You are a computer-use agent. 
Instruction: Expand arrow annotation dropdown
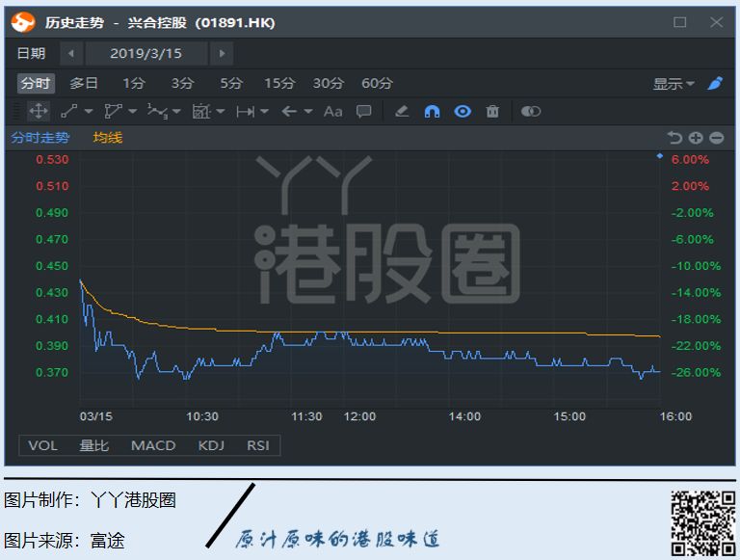click(x=308, y=112)
